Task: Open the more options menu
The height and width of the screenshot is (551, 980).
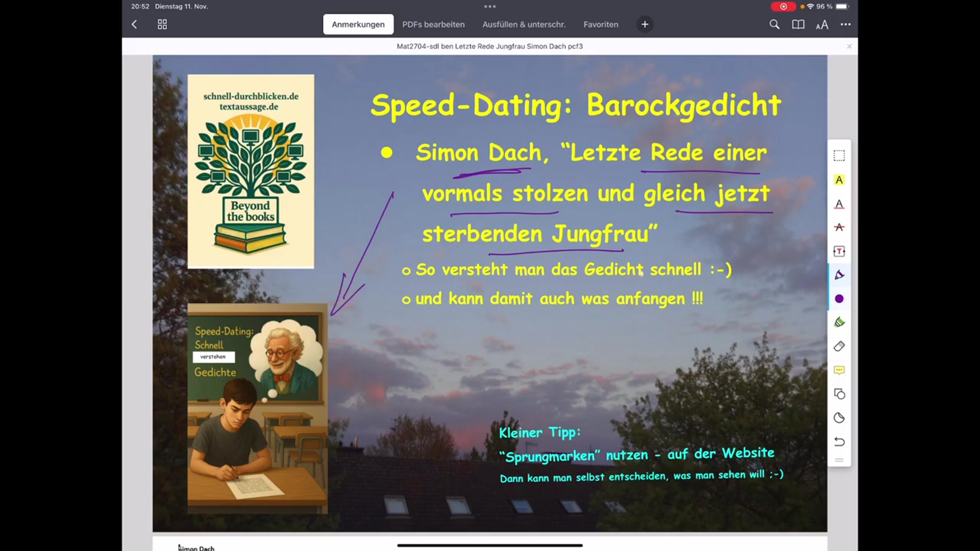Action: point(845,24)
